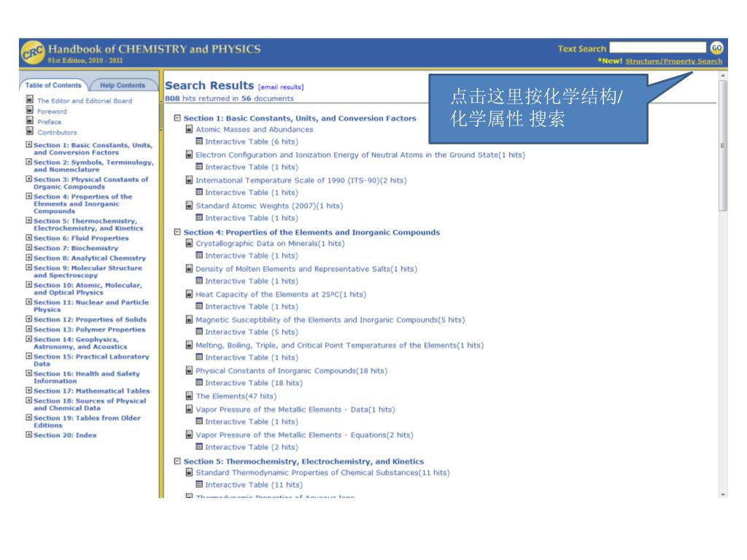The width and height of the screenshot is (747, 560).
Task: Click the Text Search input field
Action: pyautogui.click(x=658, y=47)
